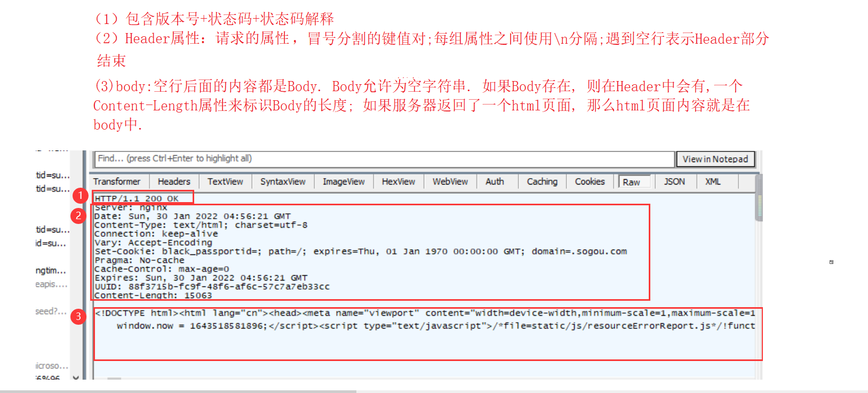Click the HTTP/1.1 200 OK status line
Screen dimensions: 868x393
[137, 198]
